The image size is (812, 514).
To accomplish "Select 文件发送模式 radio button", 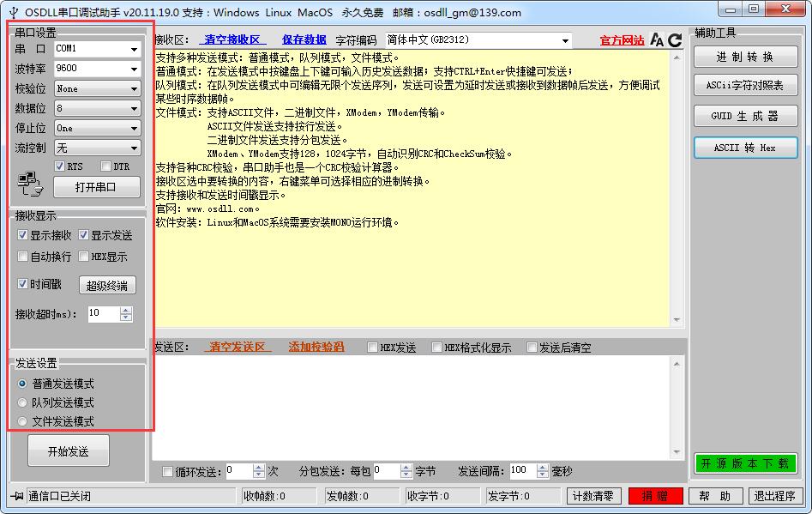I will pyautogui.click(x=22, y=421).
